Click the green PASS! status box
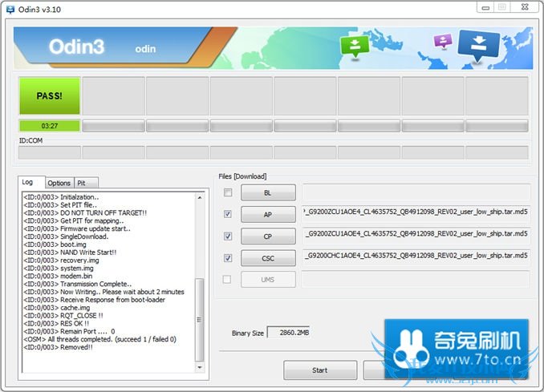This screenshot has width=544, height=392. [50, 96]
